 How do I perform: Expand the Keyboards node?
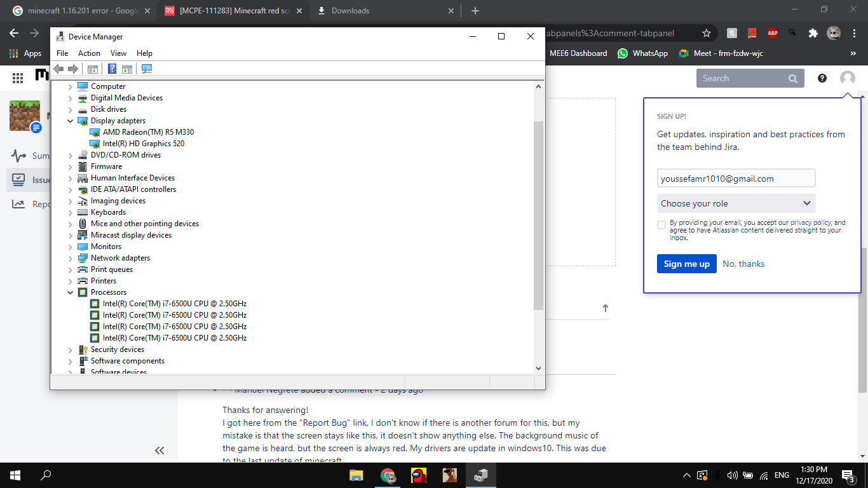point(71,212)
